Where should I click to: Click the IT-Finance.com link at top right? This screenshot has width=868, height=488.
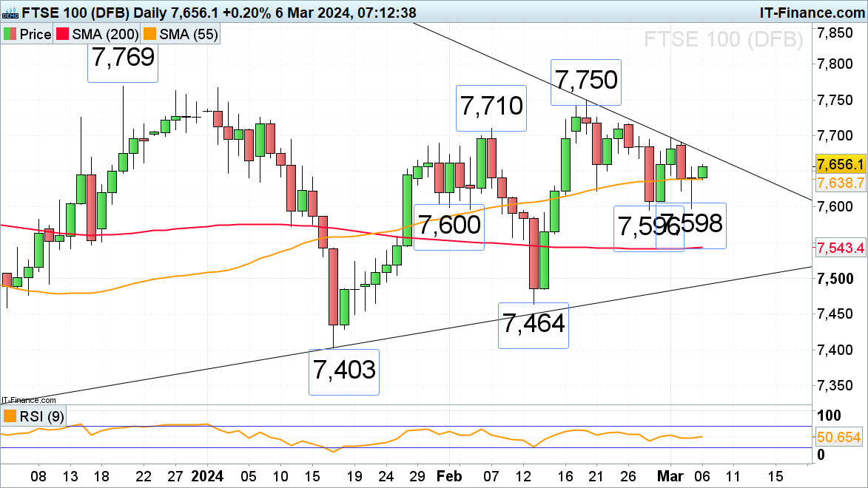coord(812,12)
